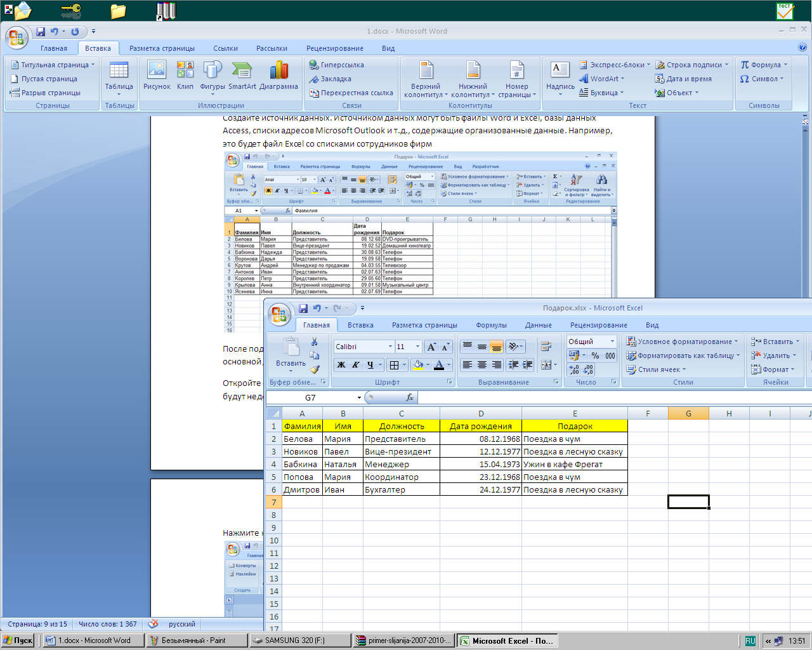Open Клип clip art icon
This screenshot has height=650, width=812.
185,76
